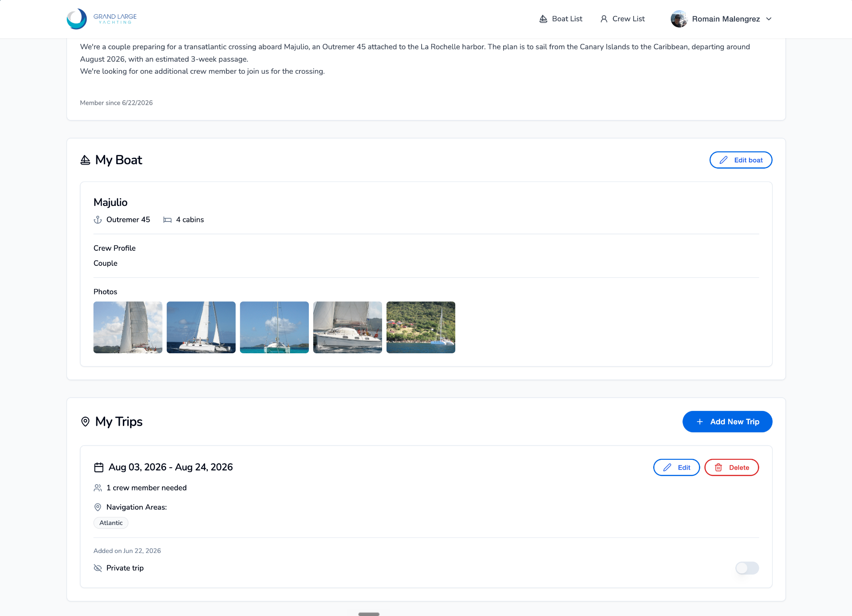Open the third boat photo on turquoise water
Viewport: 852px width, 616px height.
[x=274, y=327]
